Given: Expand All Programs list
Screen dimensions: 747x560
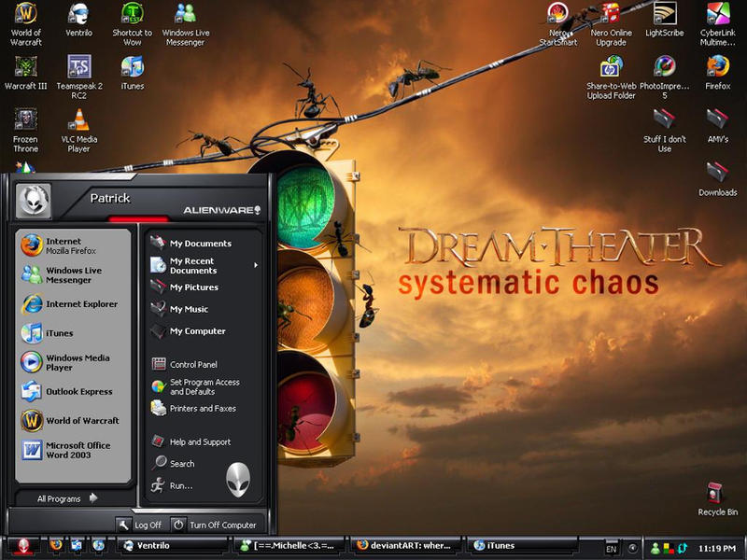Looking at the screenshot, I should coord(67,498).
